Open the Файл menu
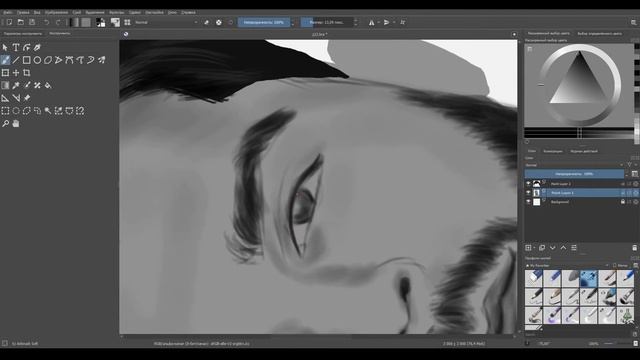 8,12
